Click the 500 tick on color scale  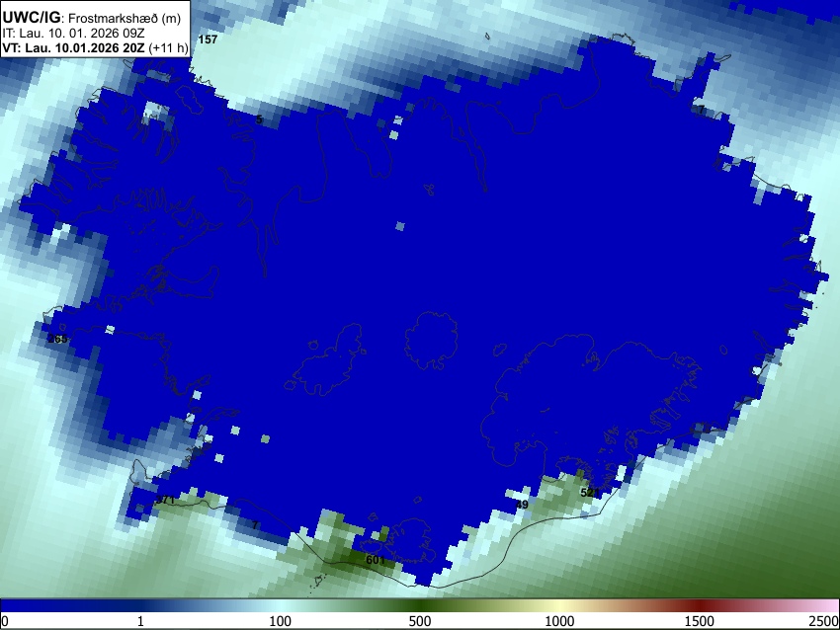[x=420, y=621]
